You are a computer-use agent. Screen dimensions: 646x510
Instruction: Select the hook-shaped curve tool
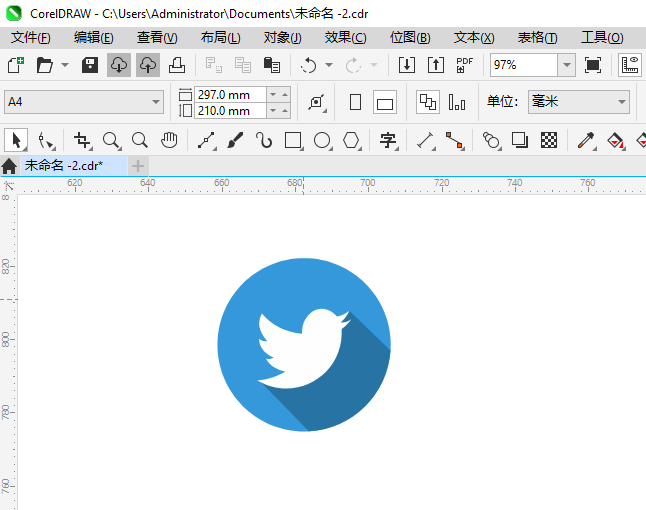pos(264,140)
